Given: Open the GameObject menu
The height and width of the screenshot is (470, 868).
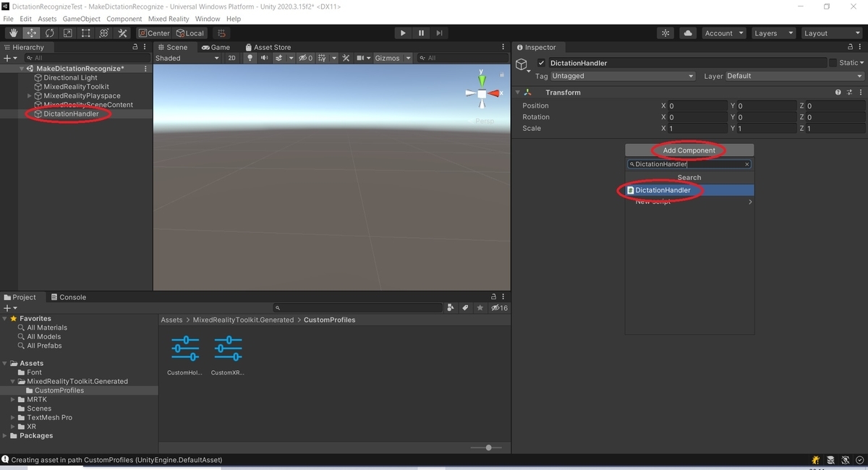Looking at the screenshot, I should tap(81, 19).
